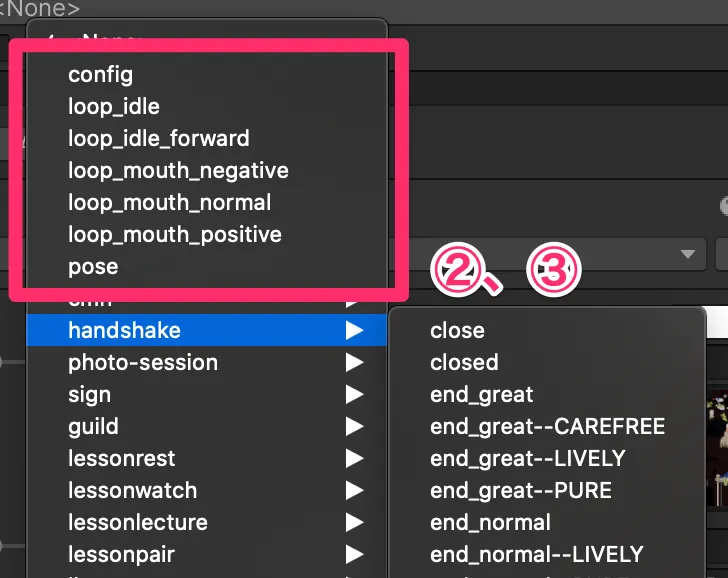Open the lessonwatch submenu

point(132,490)
